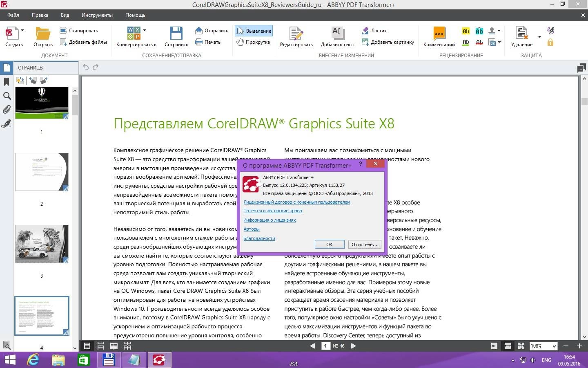Open the bookmarks sidebar panel

pyautogui.click(x=6, y=82)
